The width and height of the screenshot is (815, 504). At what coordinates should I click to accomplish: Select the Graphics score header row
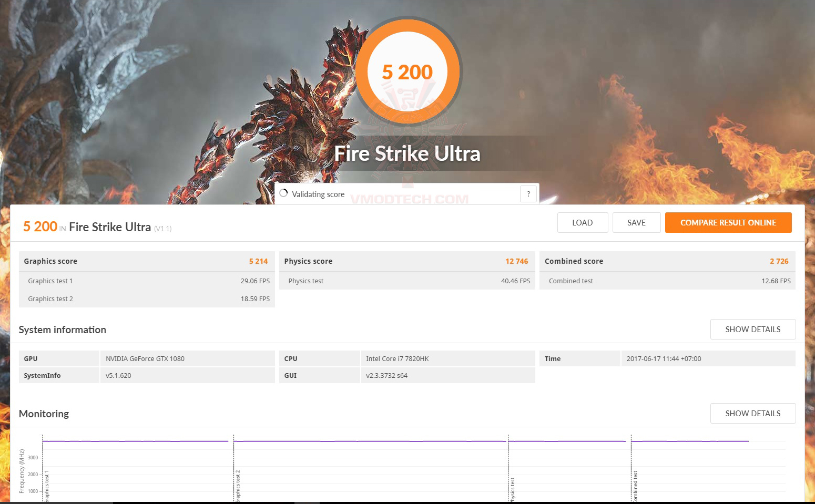[146, 261]
